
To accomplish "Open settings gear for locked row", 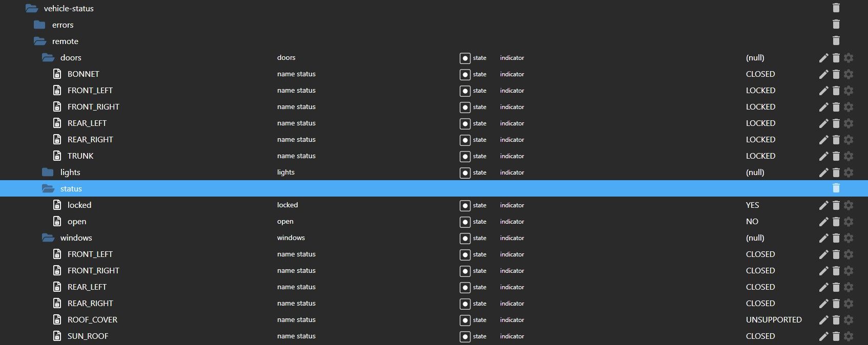I will click(849, 205).
